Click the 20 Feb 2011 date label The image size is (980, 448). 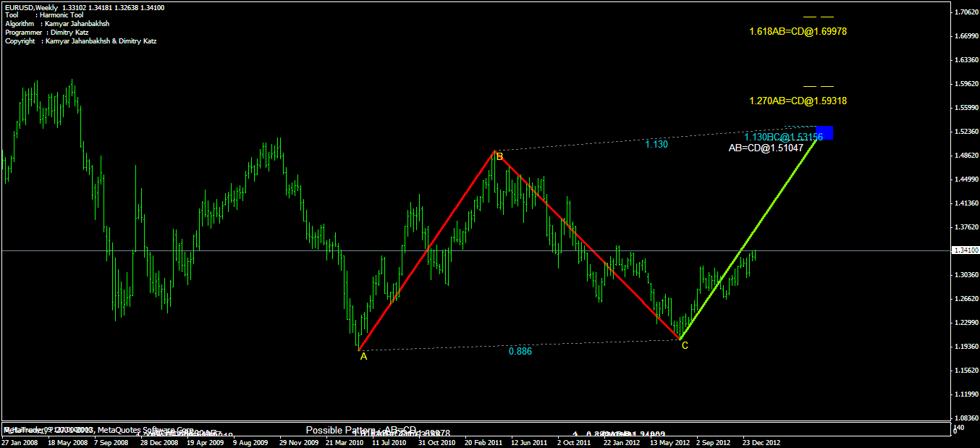(483, 442)
